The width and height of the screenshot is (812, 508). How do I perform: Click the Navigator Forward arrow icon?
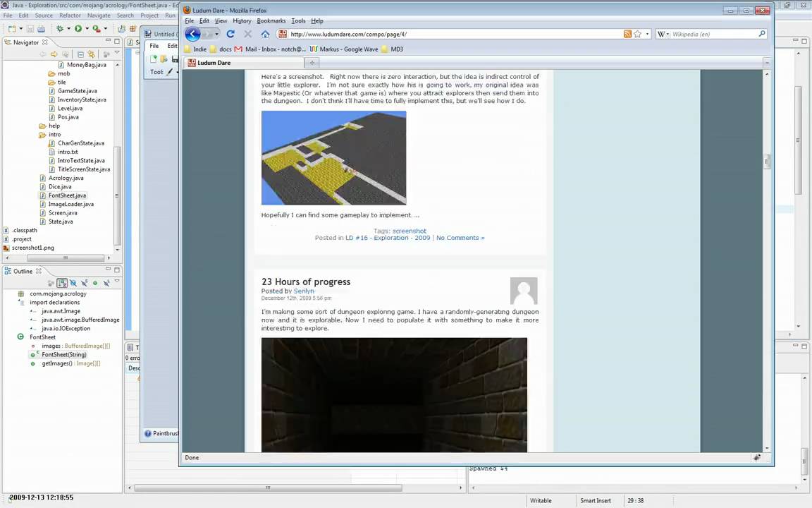coord(54,54)
